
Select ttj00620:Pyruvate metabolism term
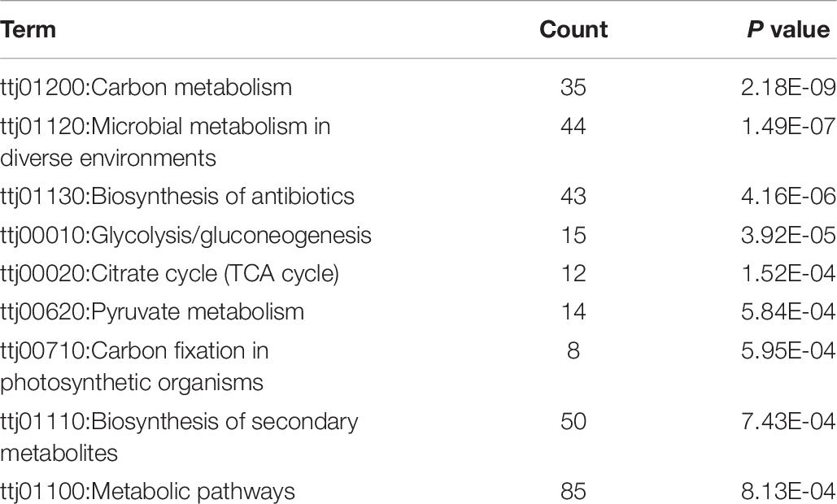pyautogui.click(x=152, y=312)
